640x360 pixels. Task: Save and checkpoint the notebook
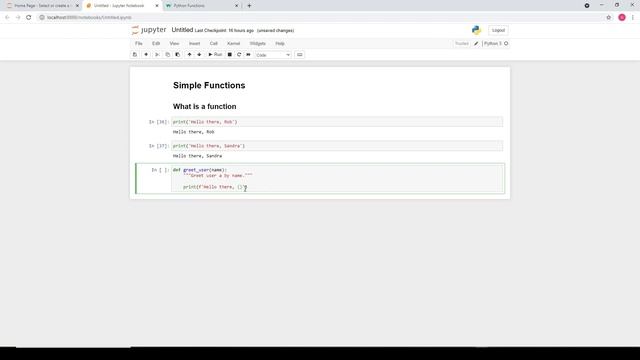click(x=135, y=55)
